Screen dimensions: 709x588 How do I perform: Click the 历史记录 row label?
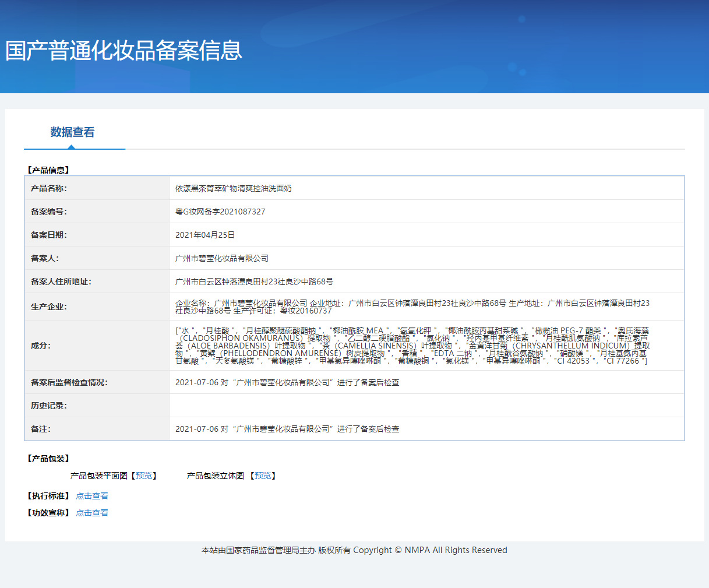49,406
